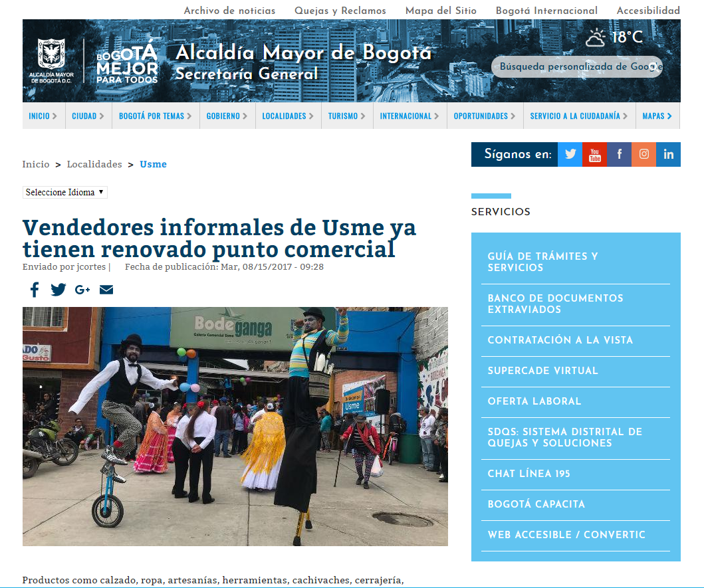Open the YouTube icon in Síganos en
The height and width of the screenshot is (588, 704).
coord(595,154)
